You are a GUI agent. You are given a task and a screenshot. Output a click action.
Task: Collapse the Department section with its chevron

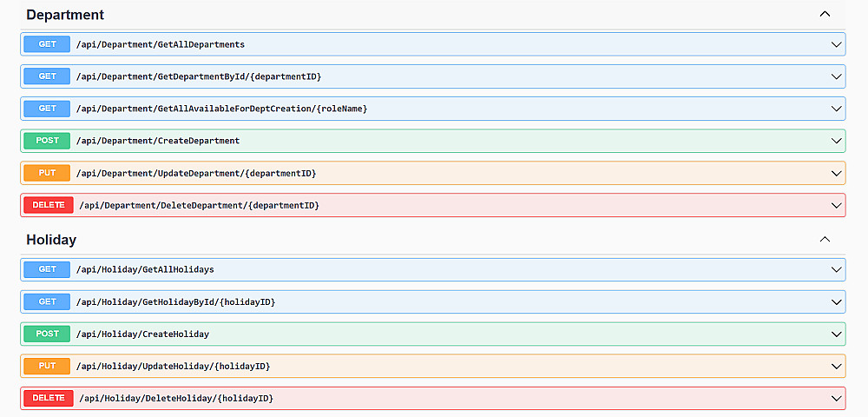point(825,15)
